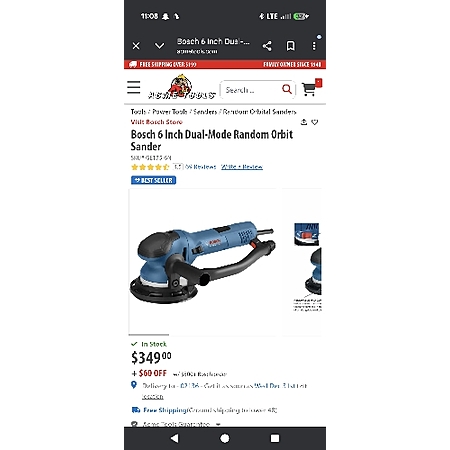Tap the Android back navigation button
The width and height of the screenshot is (450, 450).
[x=175, y=438]
